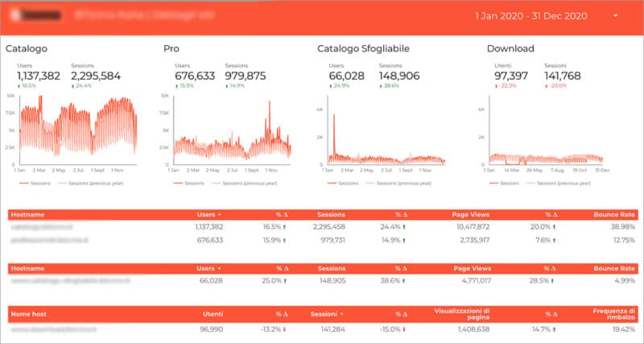Click the green up arrow beside 20.0%
The image size is (644, 344).
click(554, 227)
